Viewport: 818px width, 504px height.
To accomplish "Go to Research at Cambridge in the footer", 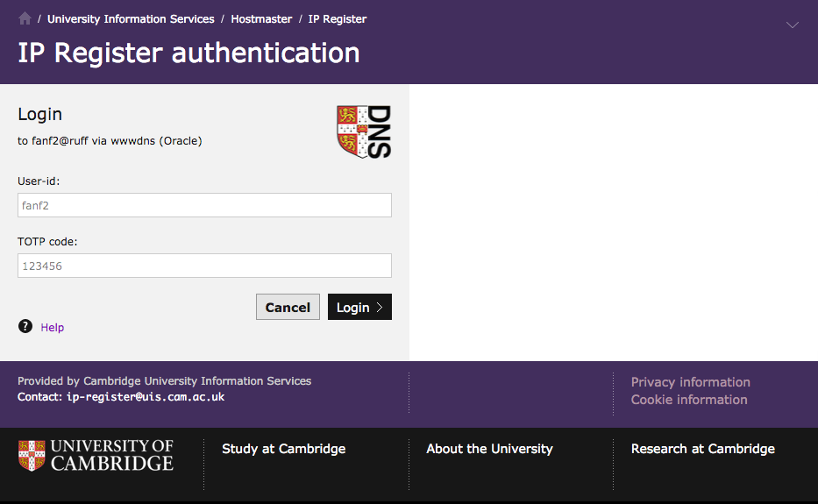I will click(x=702, y=449).
